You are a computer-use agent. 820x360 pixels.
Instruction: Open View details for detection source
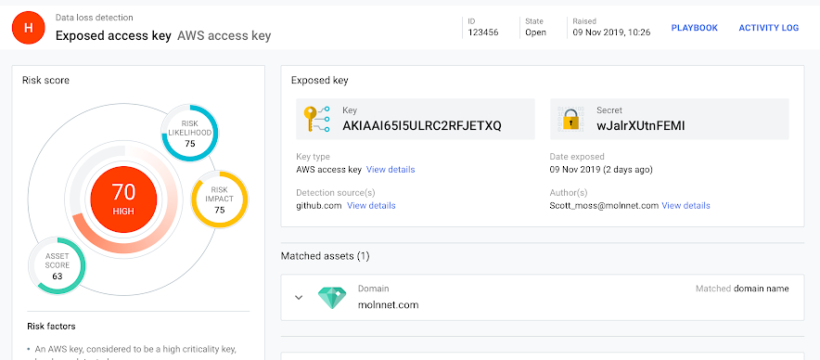click(371, 206)
